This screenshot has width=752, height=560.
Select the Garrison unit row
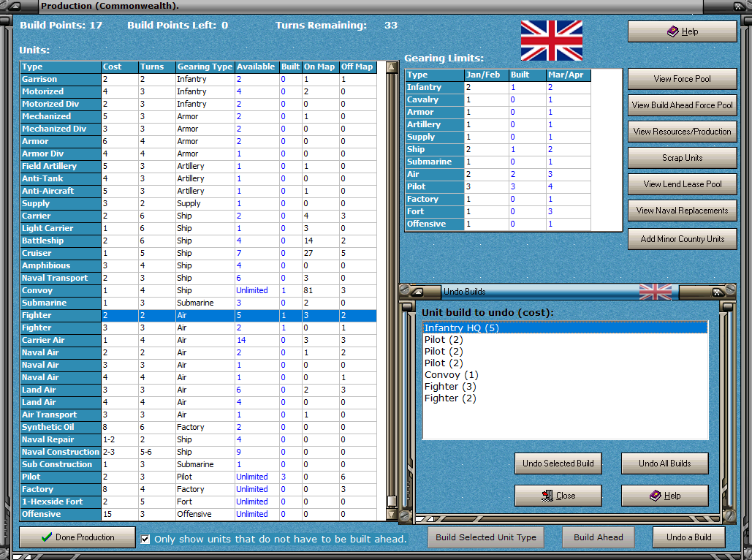[198, 79]
